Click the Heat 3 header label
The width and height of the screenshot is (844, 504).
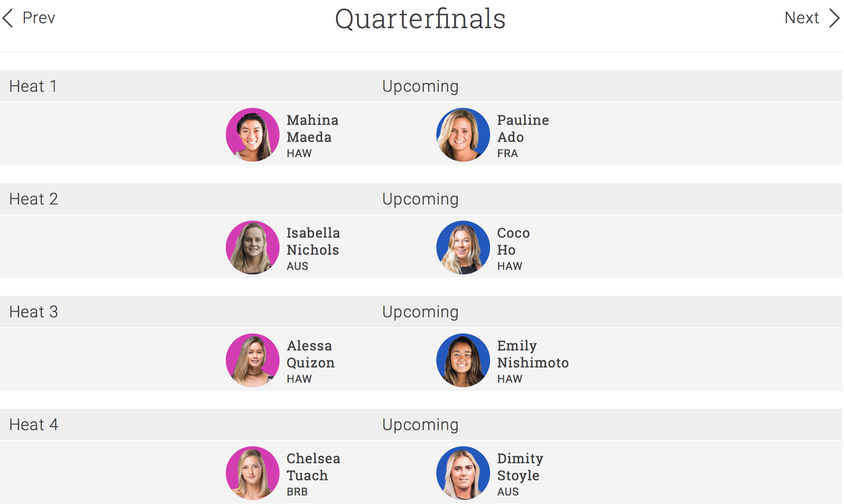coord(34,312)
